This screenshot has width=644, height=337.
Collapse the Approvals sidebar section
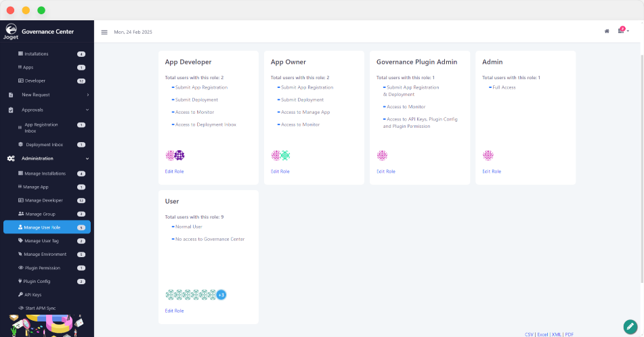tap(47, 110)
